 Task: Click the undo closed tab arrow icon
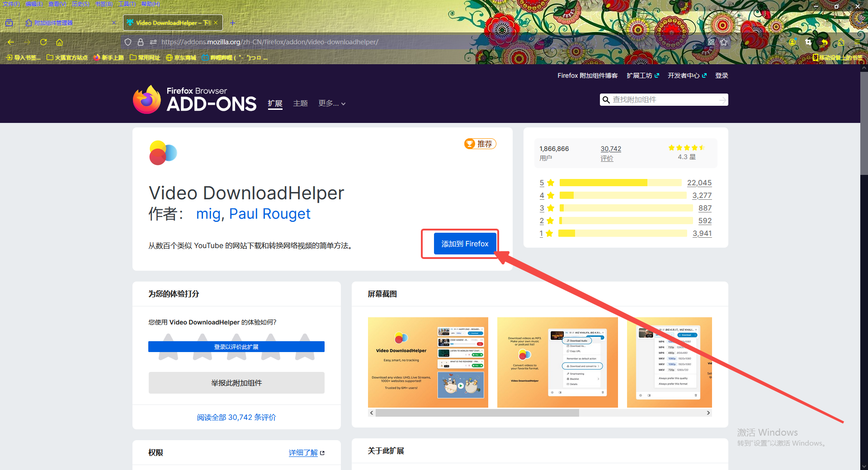click(825, 42)
